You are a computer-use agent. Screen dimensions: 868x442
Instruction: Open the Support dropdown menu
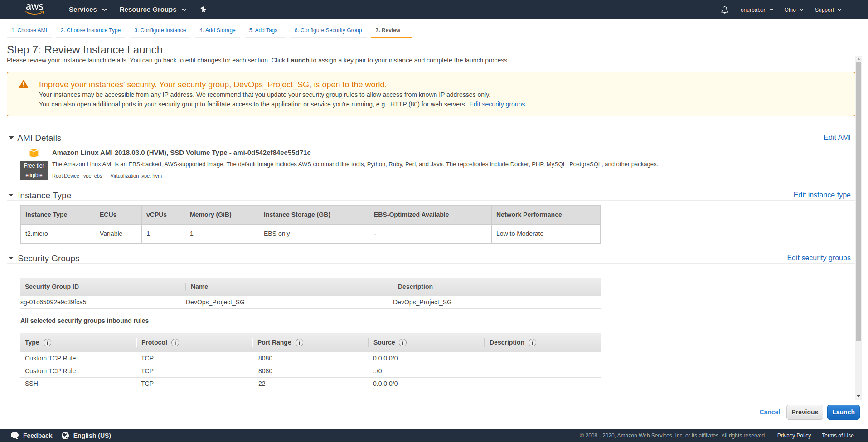[828, 10]
